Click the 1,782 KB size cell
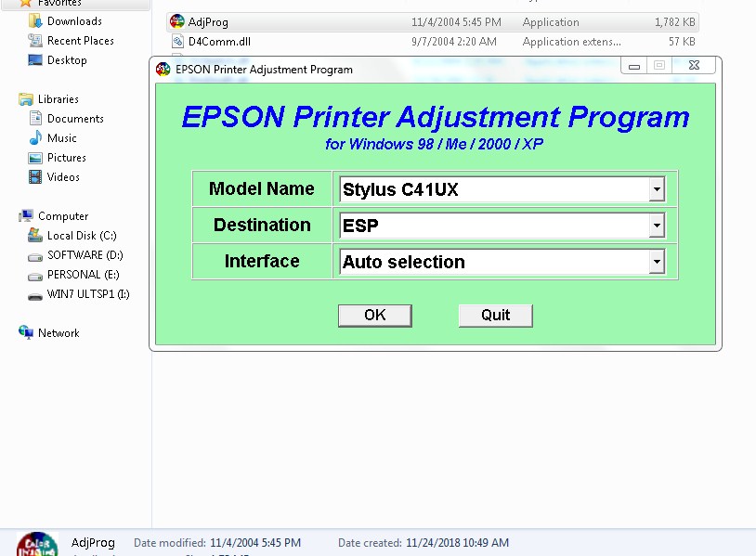 [675, 22]
